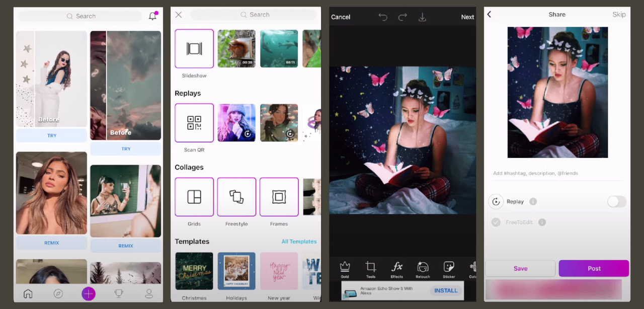Viewport: 644px width, 309px height.
Task: Show info next to FreeToEdit label
Action: pyautogui.click(x=542, y=222)
